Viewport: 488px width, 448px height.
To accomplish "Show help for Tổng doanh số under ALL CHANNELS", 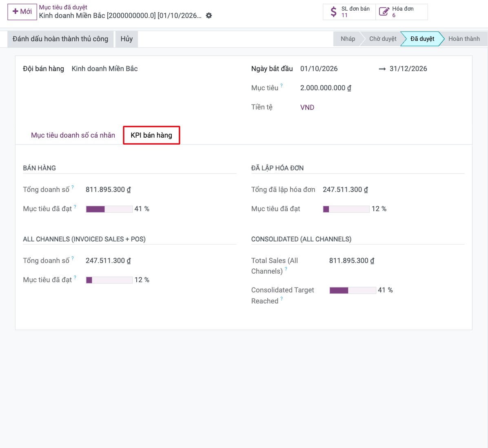I will click(73, 258).
